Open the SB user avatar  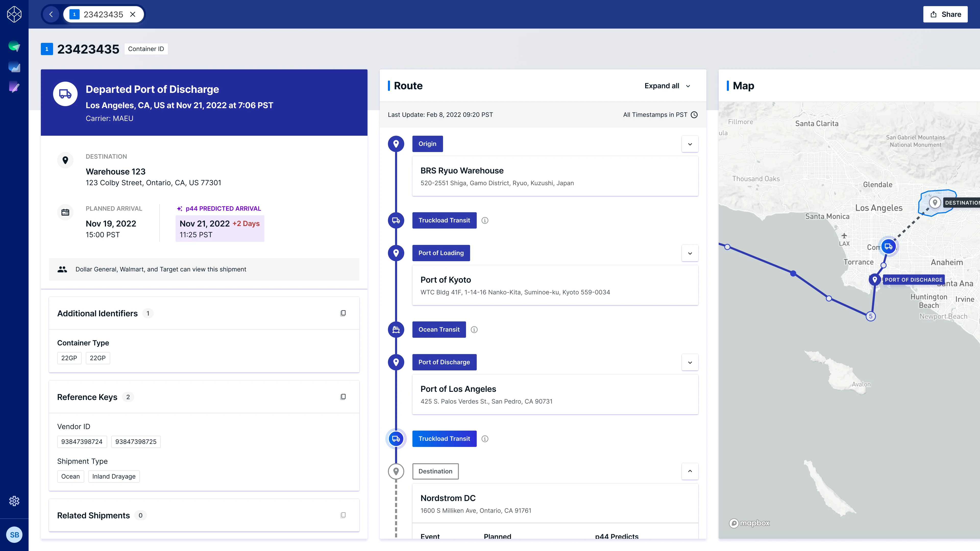click(14, 535)
